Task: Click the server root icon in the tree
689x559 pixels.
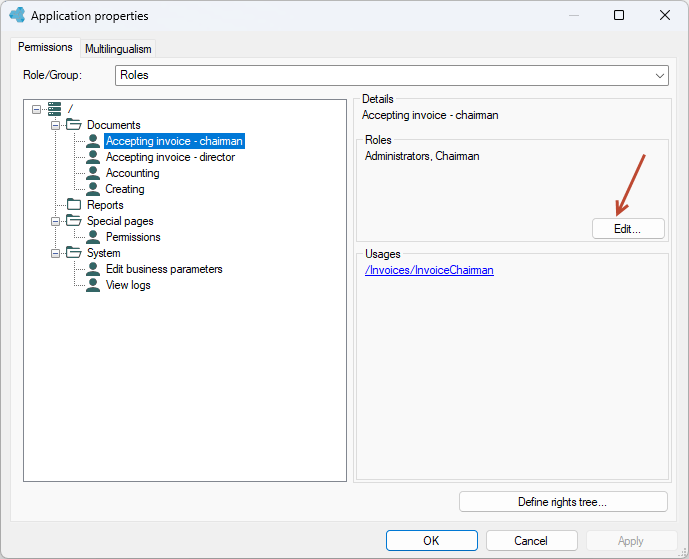Action: pyautogui.click(x=54, y=109)
